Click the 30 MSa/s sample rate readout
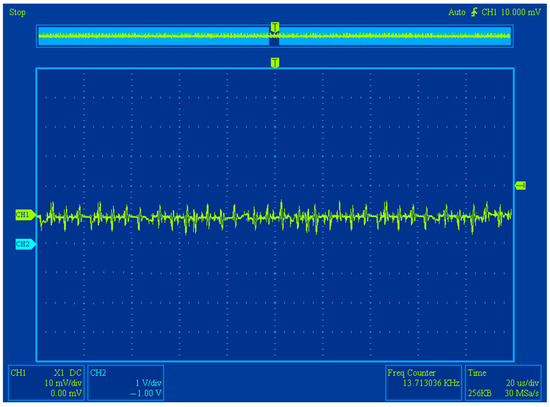This screenshot has width=550, height=407. click(x=522, y=393)
